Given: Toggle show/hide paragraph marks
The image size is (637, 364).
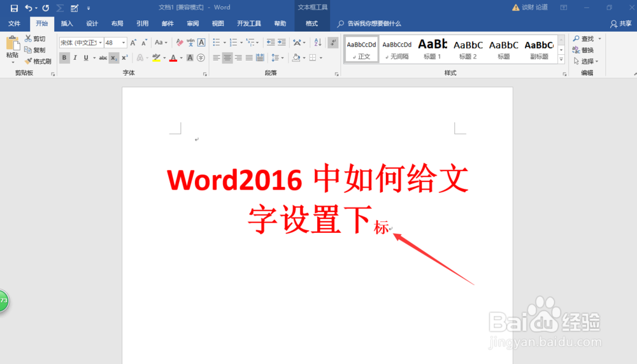Looking at the screenshot, I should click(333, 43).
